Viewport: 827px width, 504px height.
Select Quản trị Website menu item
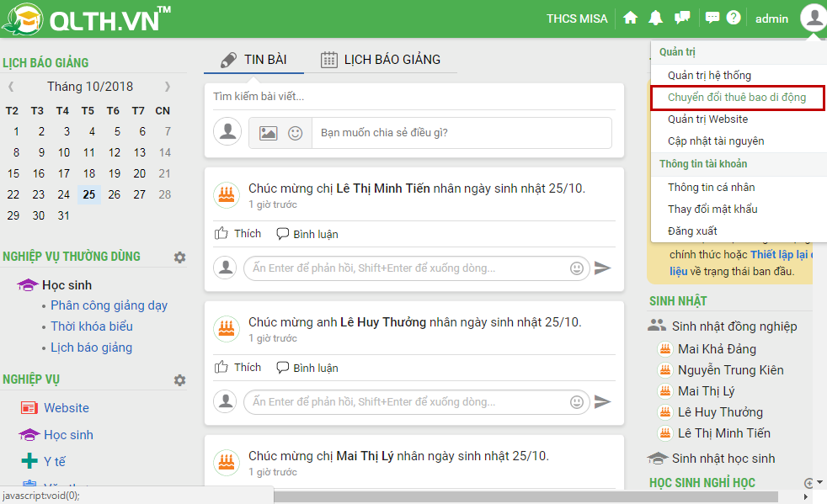(707, 119)
